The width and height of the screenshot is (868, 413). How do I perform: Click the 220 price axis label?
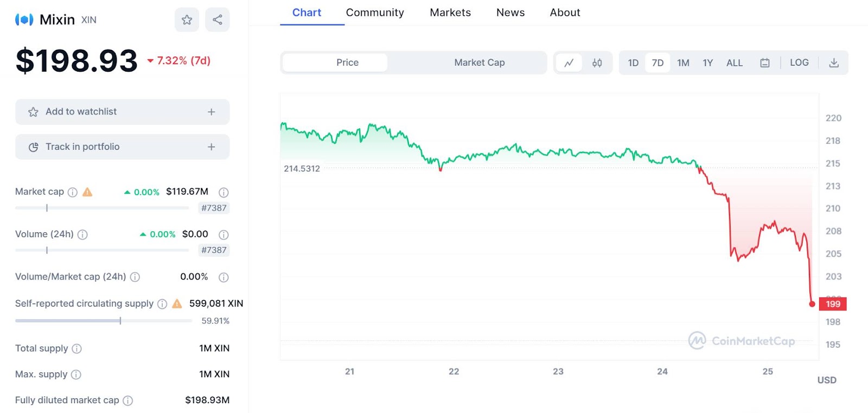tap(833, 118)
